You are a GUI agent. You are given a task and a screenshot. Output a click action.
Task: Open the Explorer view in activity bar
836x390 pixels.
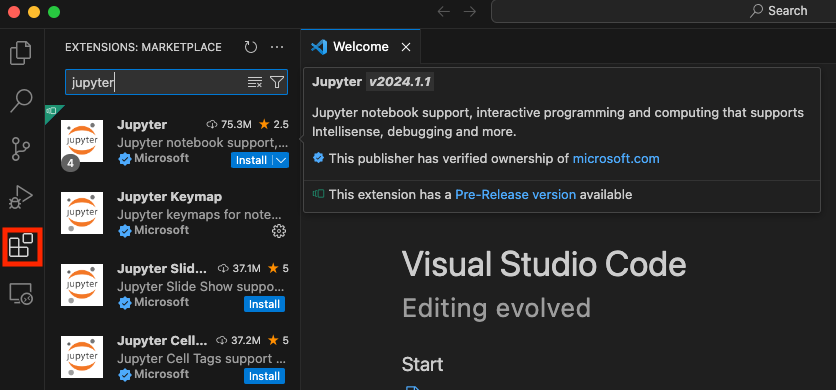coord(21,52)
